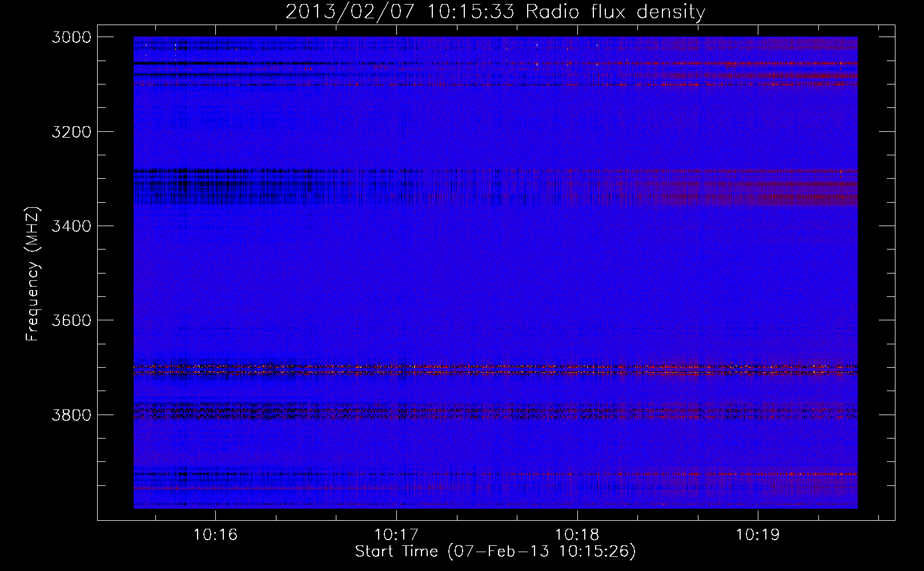Click the 3400 frequency tick label

click(x=71, y=226)
